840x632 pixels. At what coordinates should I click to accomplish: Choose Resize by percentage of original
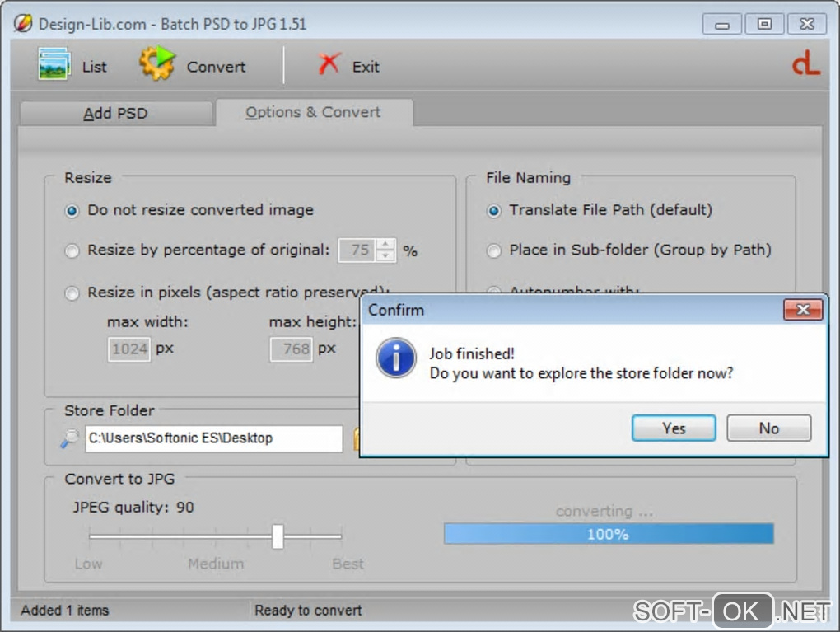click(x=72, y=250)
